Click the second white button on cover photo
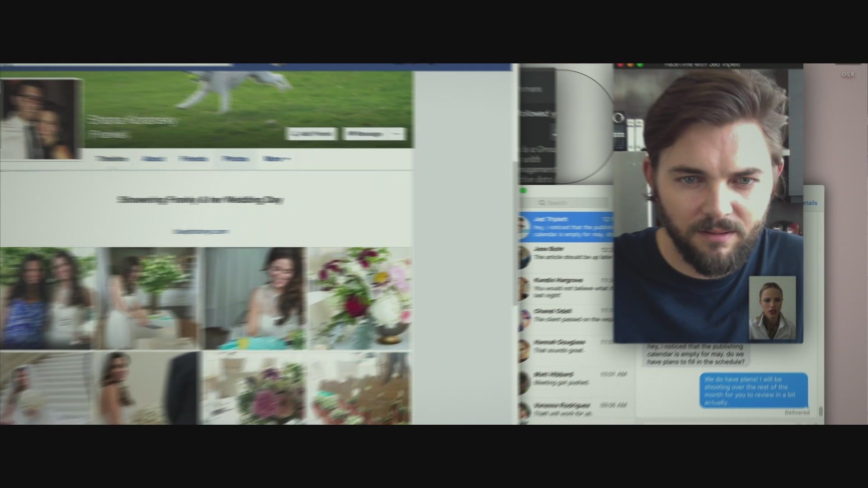 coord(374,134)
